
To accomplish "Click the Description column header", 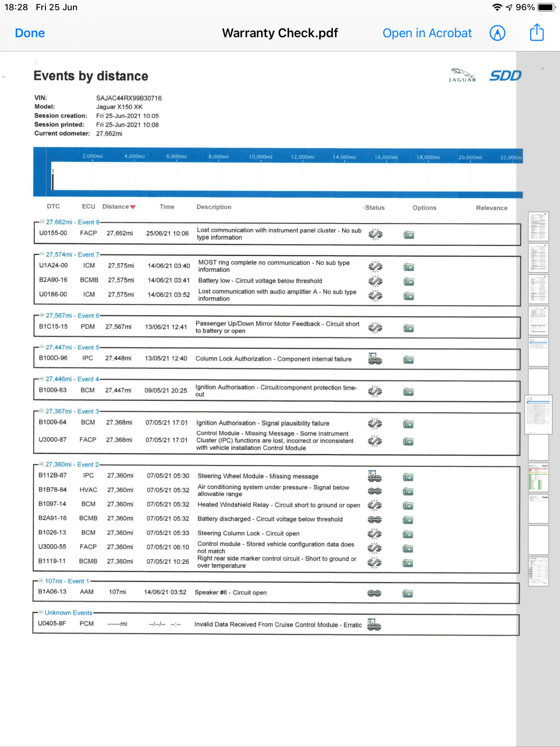I will coord(214,207).
